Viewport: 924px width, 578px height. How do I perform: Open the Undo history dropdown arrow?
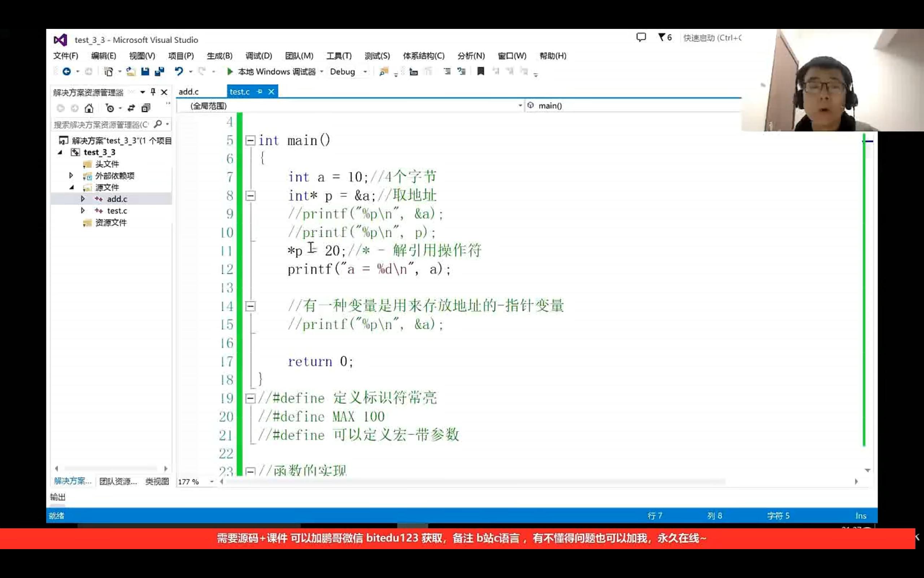(x=191, y=72)
